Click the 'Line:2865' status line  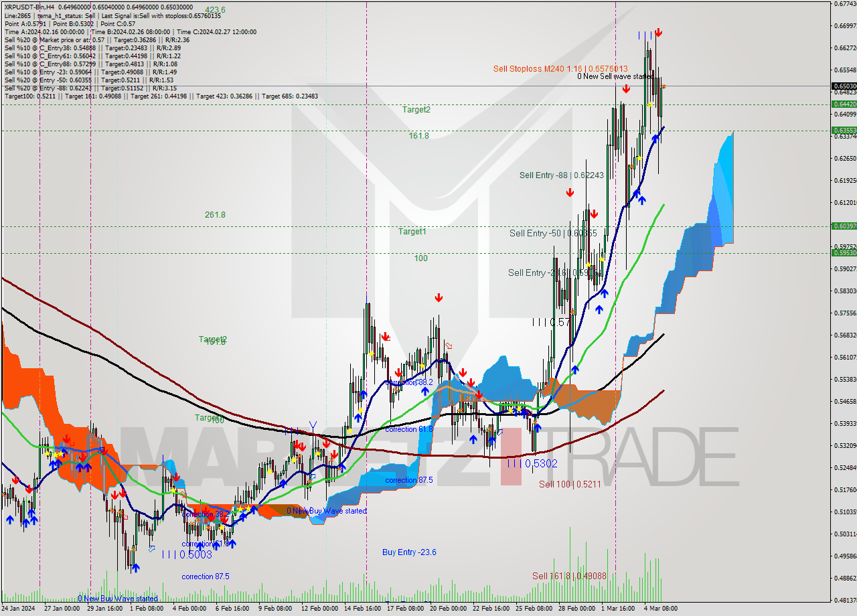tap(112, 15)
